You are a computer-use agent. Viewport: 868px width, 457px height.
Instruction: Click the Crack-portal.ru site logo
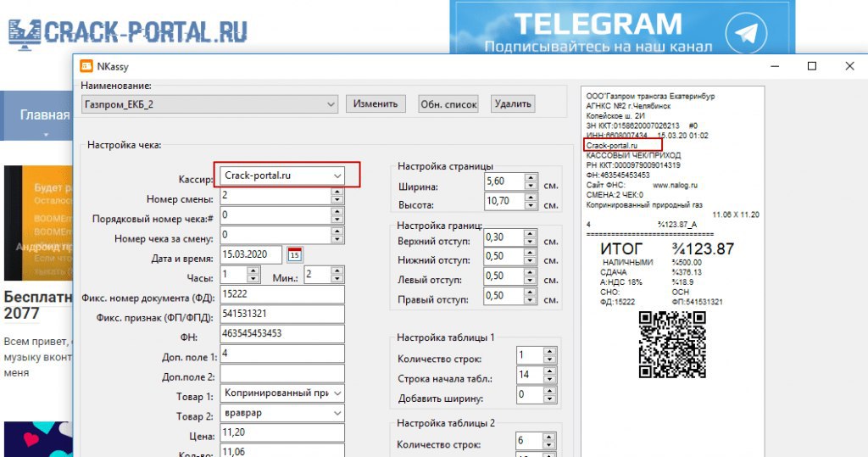[x=127, y=32]
